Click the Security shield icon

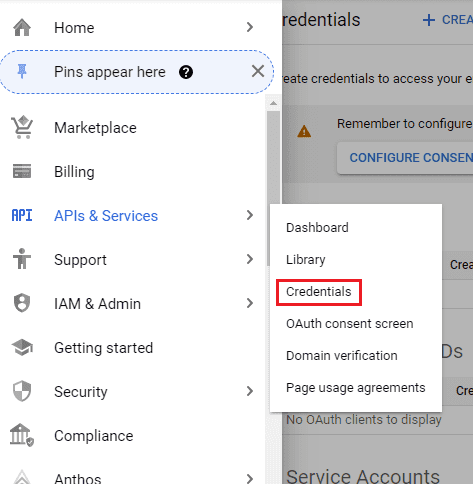[22, 391]
